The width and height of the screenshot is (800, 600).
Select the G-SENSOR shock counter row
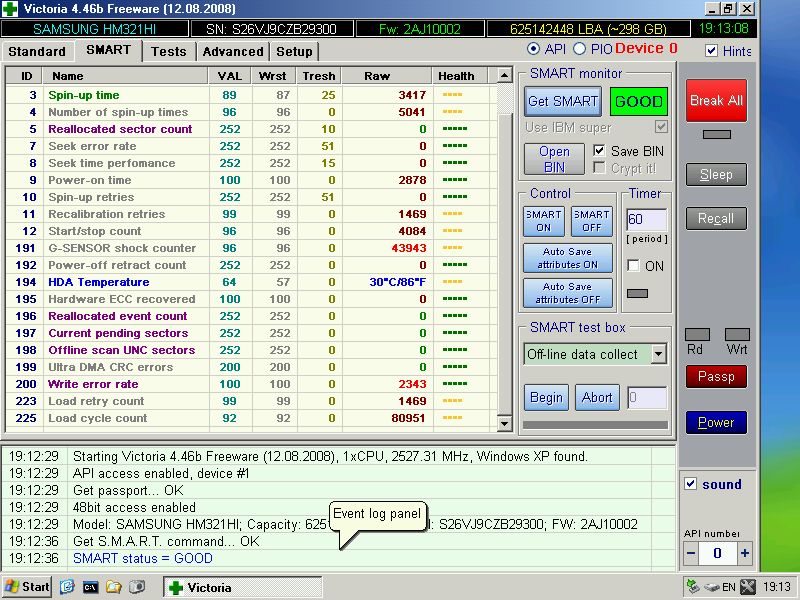point(250,248)
